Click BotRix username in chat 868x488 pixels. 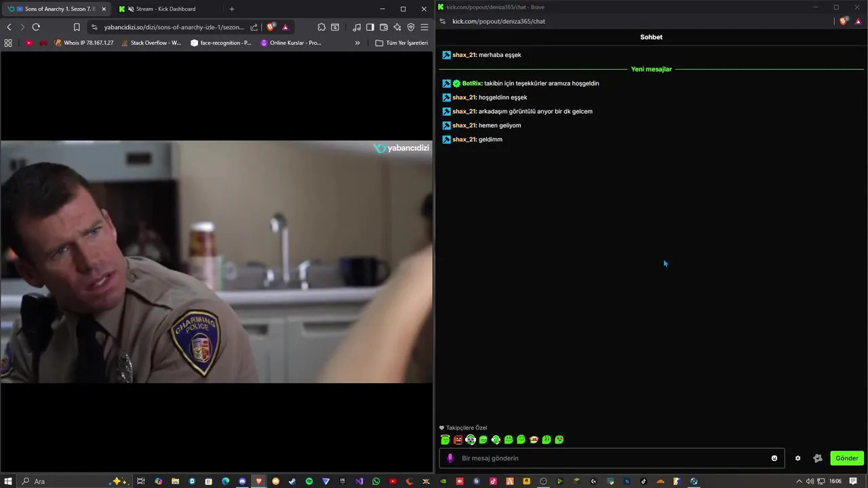pos(472,83)
